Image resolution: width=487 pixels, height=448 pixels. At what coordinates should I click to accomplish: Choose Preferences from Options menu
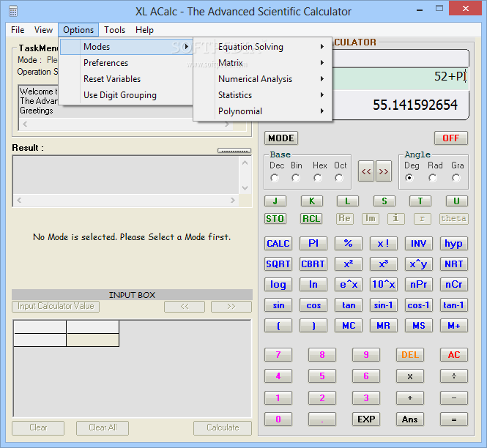(x=127, y=63)
